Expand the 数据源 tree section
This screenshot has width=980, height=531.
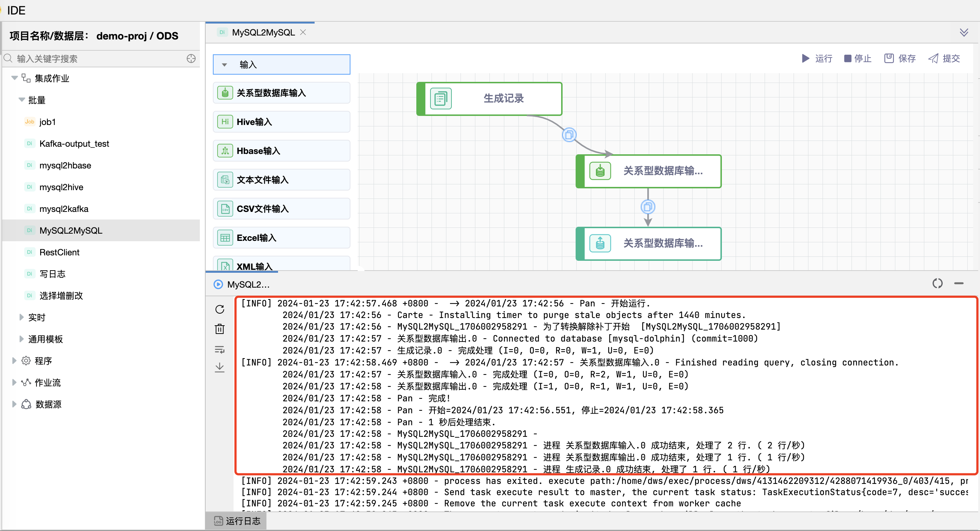click(x=14, y=404)
